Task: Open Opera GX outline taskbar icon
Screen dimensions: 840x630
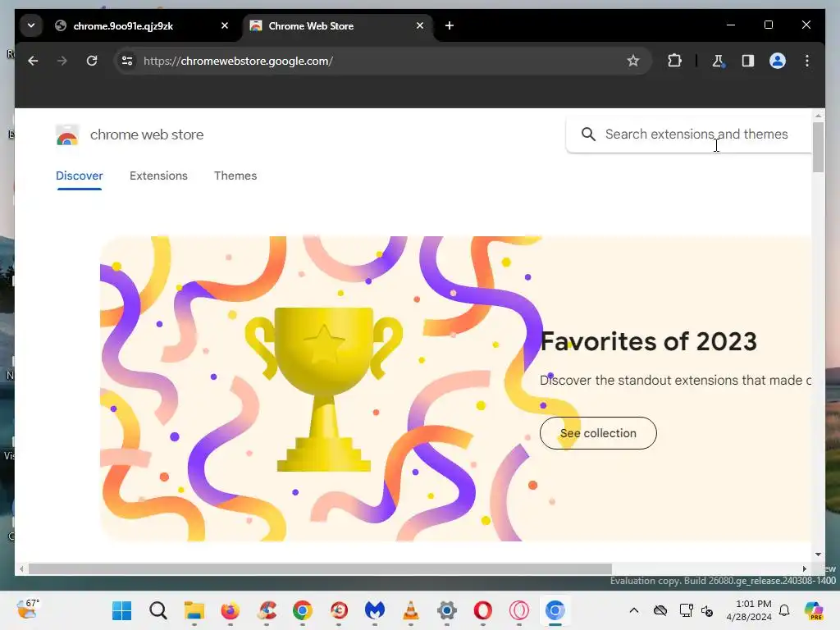Action: click(519, 610)
